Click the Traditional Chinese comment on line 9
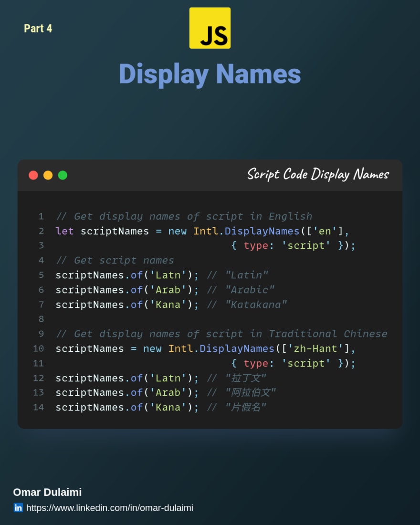Screen dimensions: 420x525 pos(221,334)
